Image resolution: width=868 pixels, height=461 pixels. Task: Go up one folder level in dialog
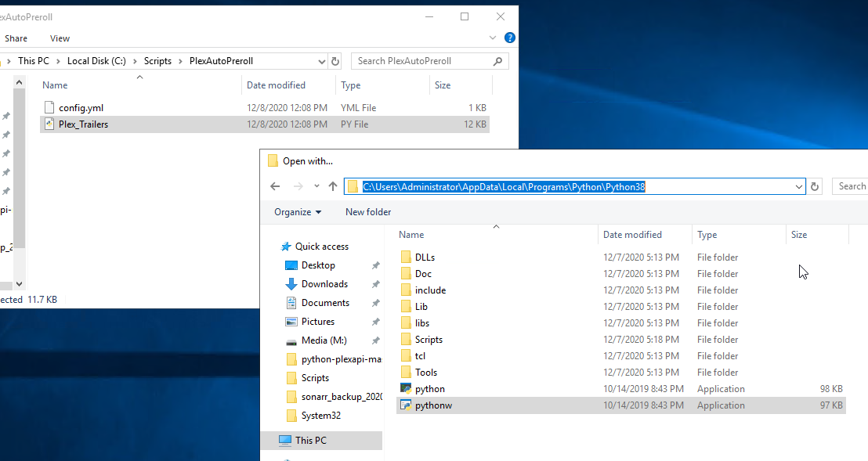pos(333,186)
